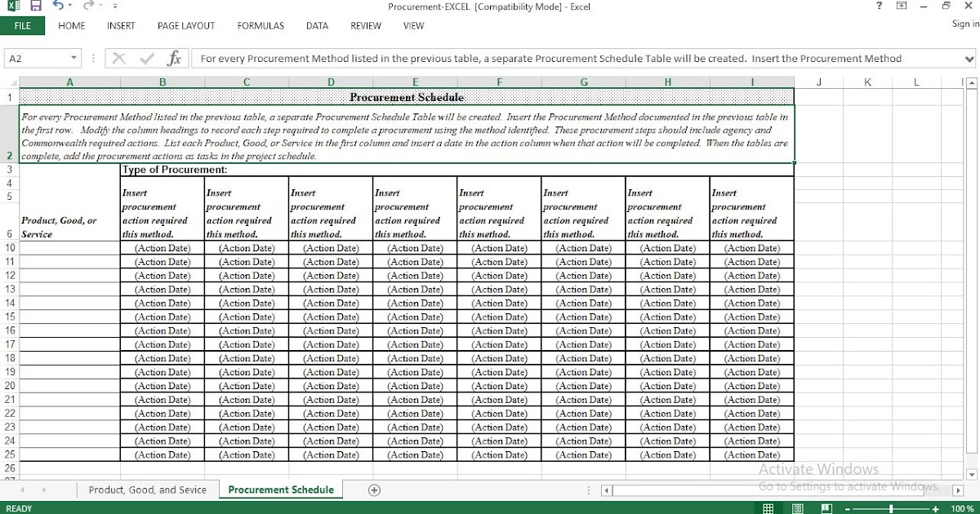Switch to Page Break Preview icon
The height and width of the screenshot is (514, 980).
click(x=826, y=508)
